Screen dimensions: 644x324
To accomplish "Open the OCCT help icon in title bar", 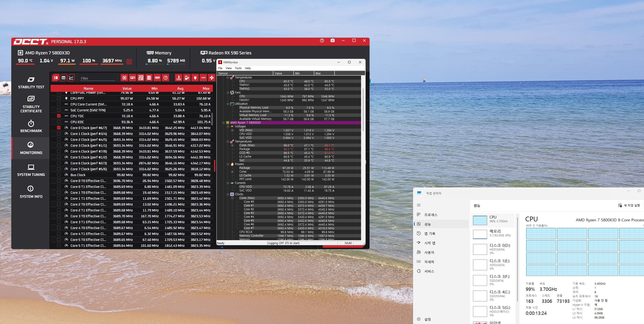I will [322, 40].
